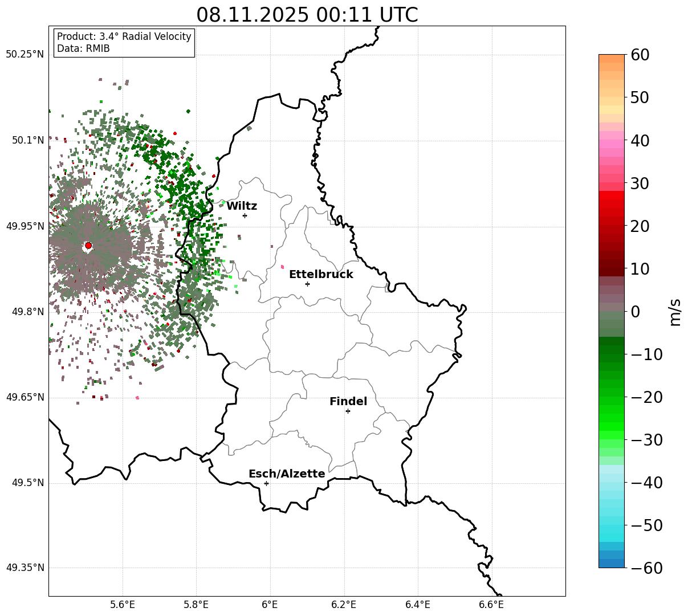688x616 pixels.
Task: Click the Product: 3.4° Radial Velocity text
Action: click(x=124, y=36)
